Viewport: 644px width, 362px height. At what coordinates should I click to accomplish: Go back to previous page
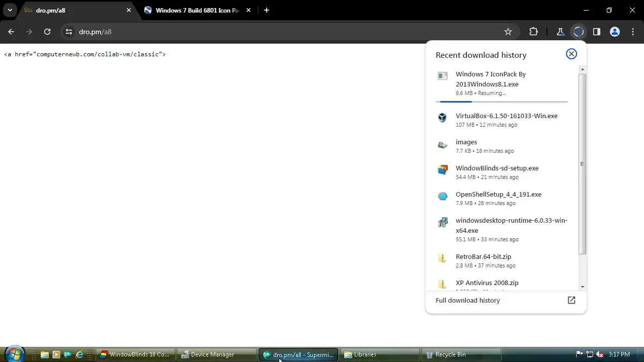(x=11, y=32)
